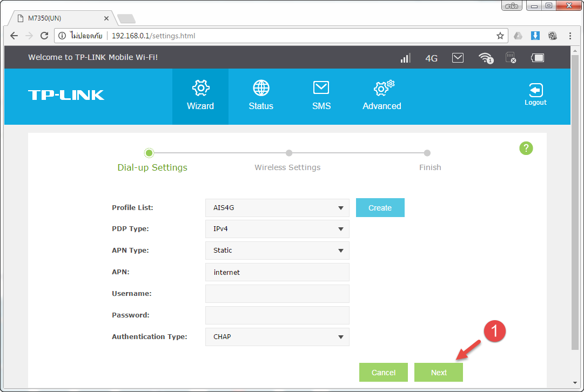Open the Status globe tab
584x392 pixels.
[x=261, y=96]
